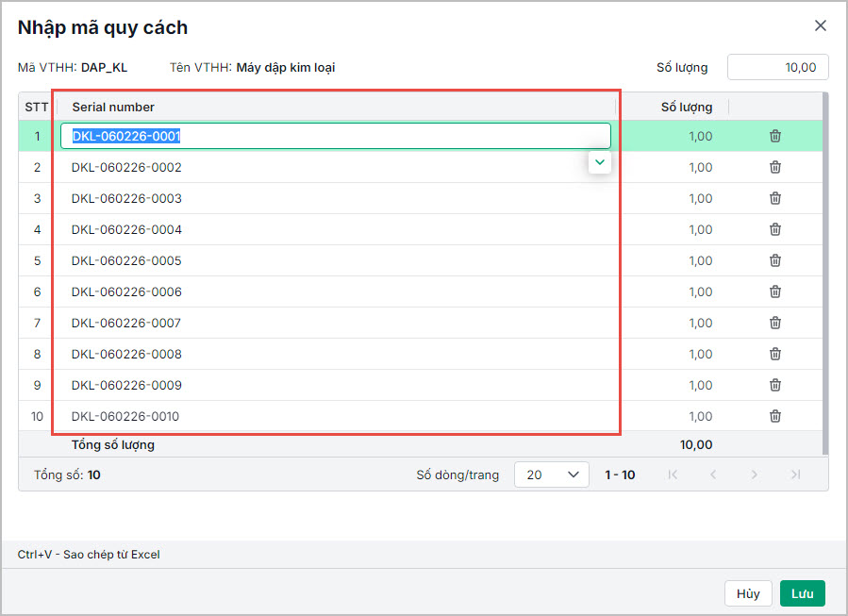Delete row with serial DKL-060226-0007
848x616 pixels.
[775, 323]
